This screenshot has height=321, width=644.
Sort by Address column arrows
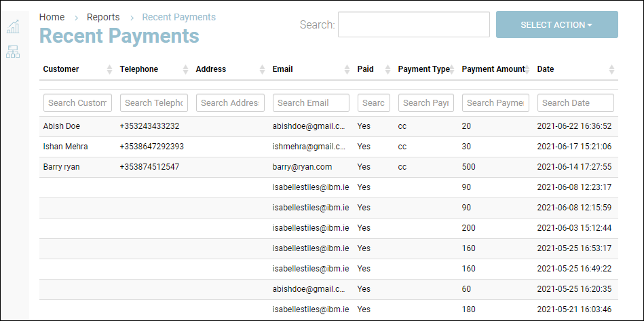263,69
